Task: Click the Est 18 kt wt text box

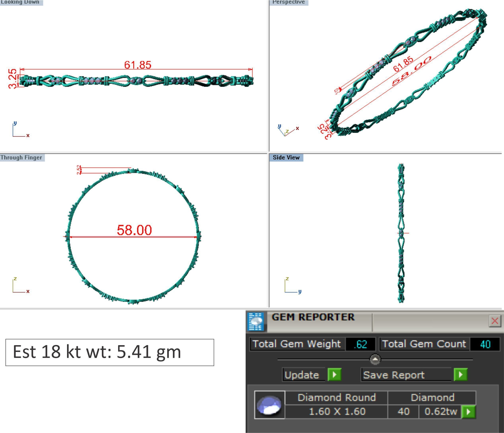Action: [109, 352]
